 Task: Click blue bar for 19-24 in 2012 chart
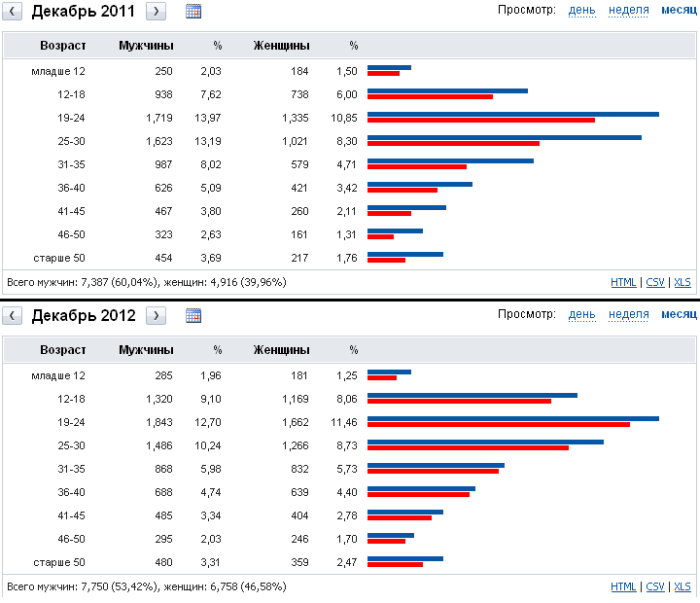tap(513, 418)
